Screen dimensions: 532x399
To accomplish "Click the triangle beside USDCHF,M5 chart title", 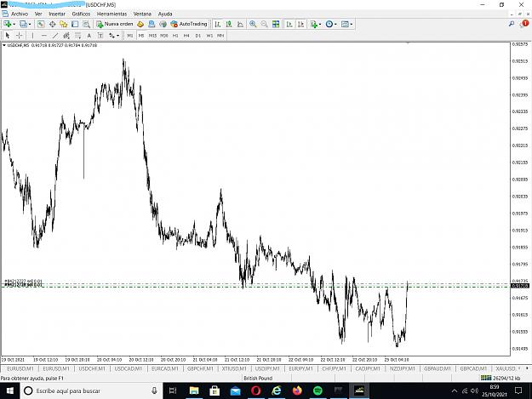I will [x=4, y=45].
